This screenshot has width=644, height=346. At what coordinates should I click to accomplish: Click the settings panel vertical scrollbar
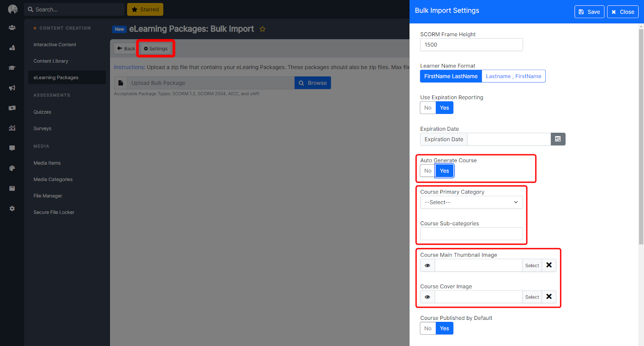point(641,137)
